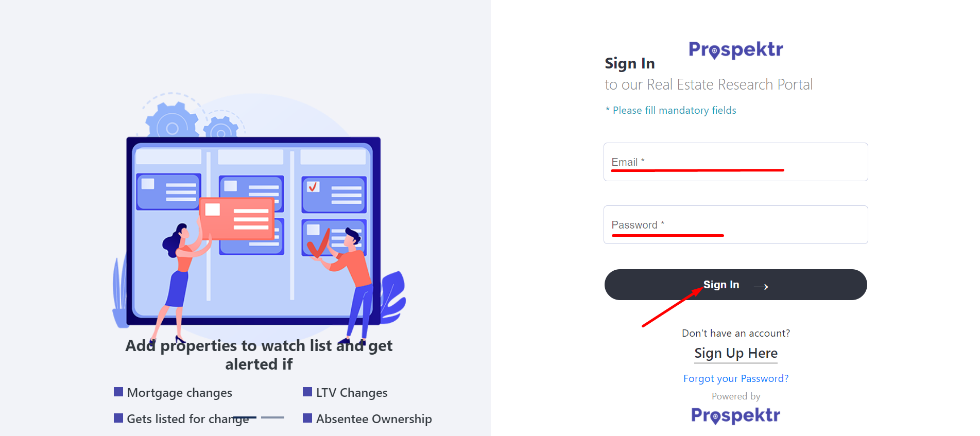This screenshot has height=436, width=980.
Task: Click the square bullet beside LTV Changes
Action: pos(307,392)
